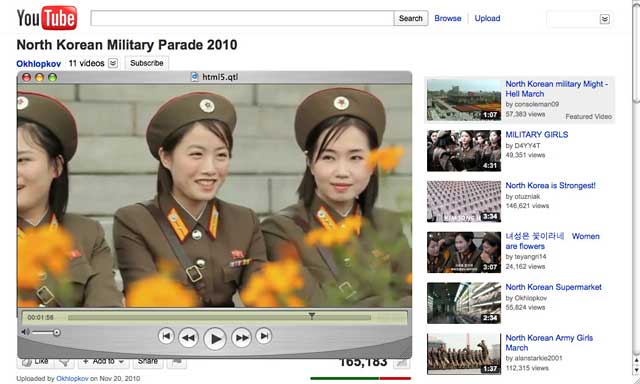640x384 pixels.
Task: Click the 00:01:56 elapsed time display
Action: 40,317
